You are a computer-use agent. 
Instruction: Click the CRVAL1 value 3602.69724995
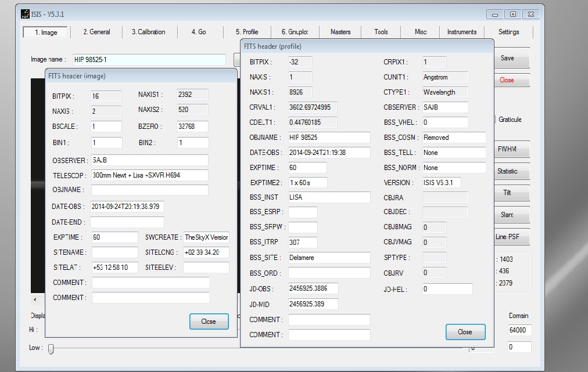point(313,107)
